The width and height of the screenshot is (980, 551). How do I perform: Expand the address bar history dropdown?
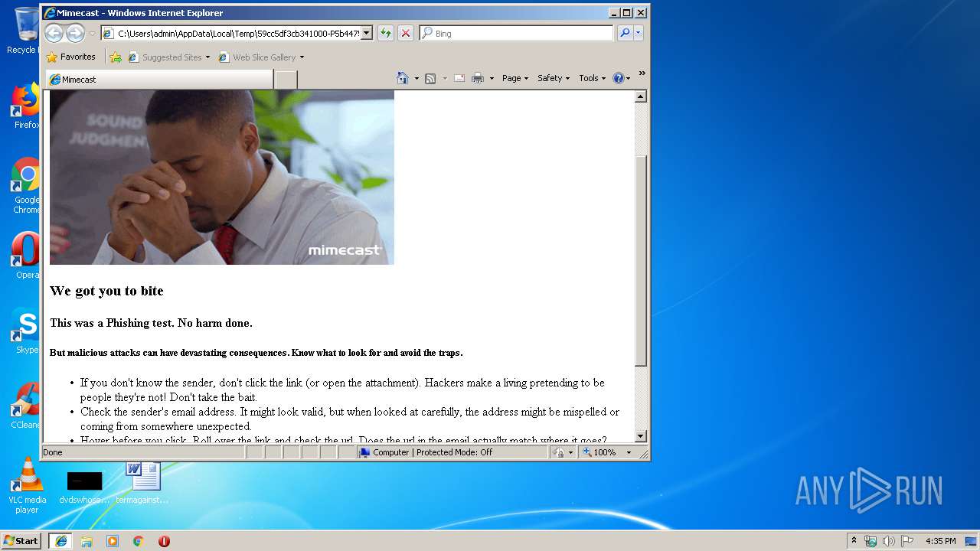click(x=366, y=33)
